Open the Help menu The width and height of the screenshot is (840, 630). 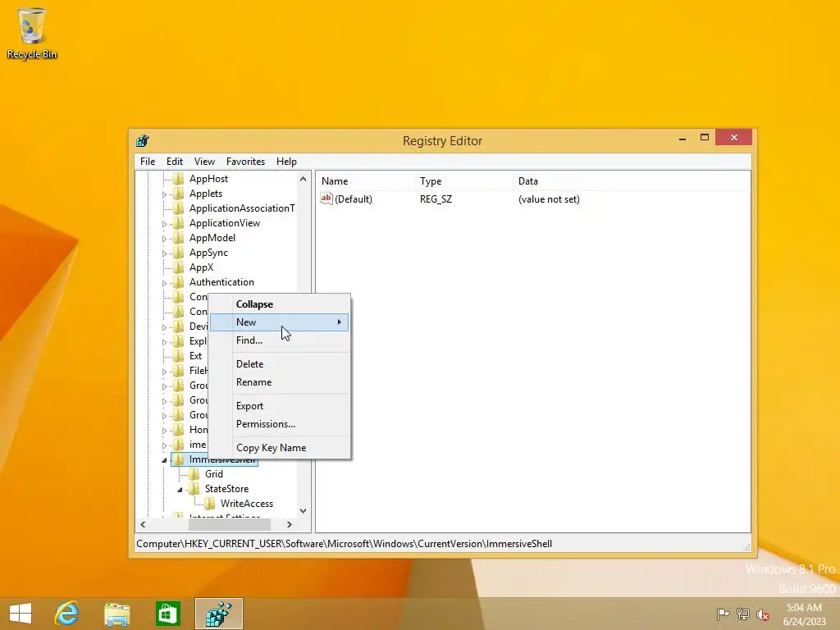coord(286,162)
